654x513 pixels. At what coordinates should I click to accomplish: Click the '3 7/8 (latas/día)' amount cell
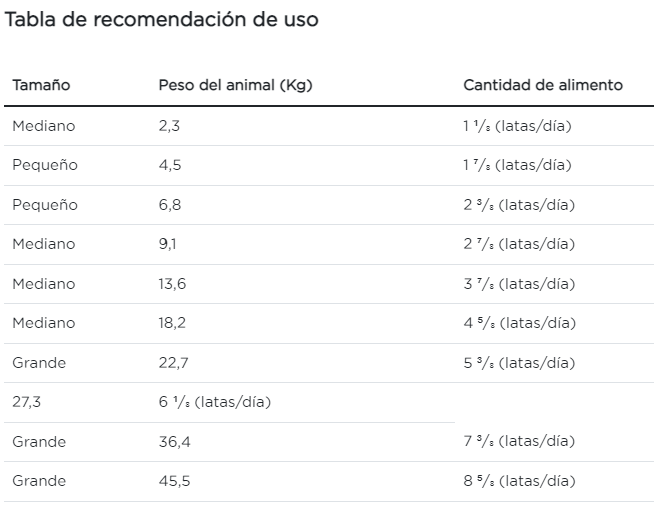(519, 284)
